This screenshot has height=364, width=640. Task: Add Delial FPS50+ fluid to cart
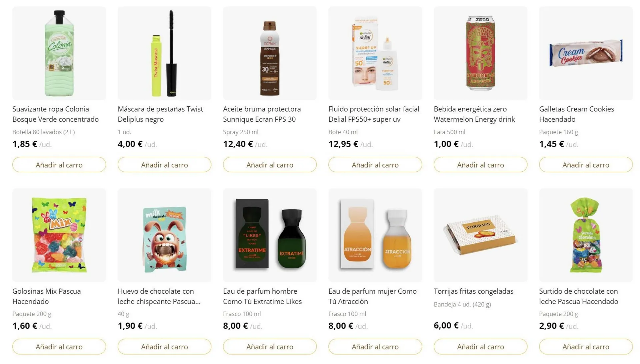pos(375,165)
